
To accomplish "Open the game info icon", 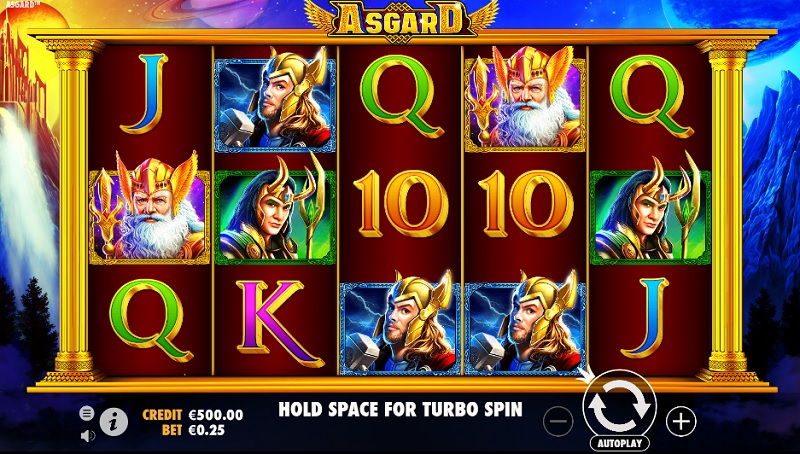I will coord(113,422).
